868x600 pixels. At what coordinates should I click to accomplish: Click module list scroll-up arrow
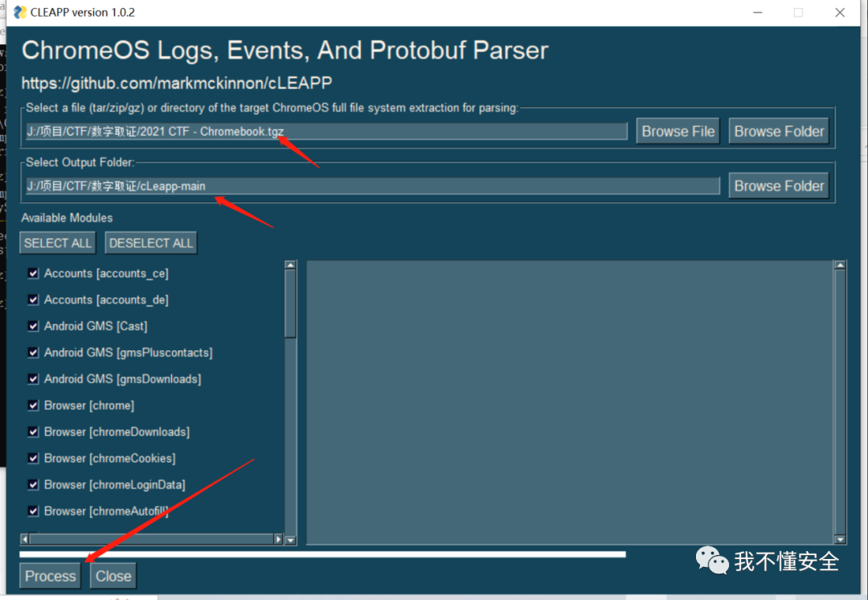290,265
